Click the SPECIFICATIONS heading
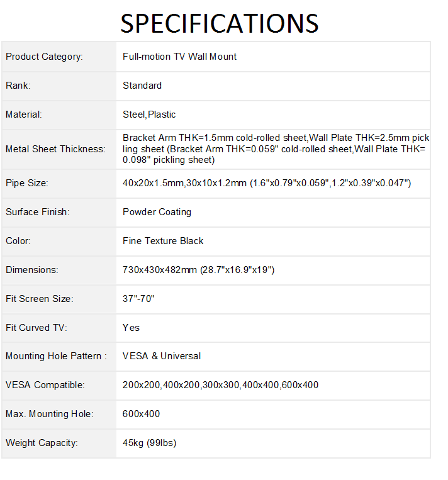 click(x=219, y=24)
